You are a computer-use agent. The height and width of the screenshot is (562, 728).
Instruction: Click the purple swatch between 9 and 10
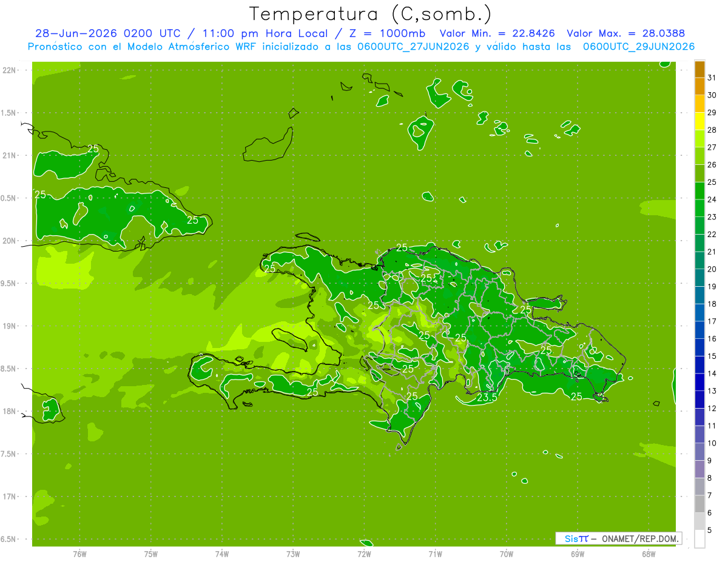click(x=699, y=452)
